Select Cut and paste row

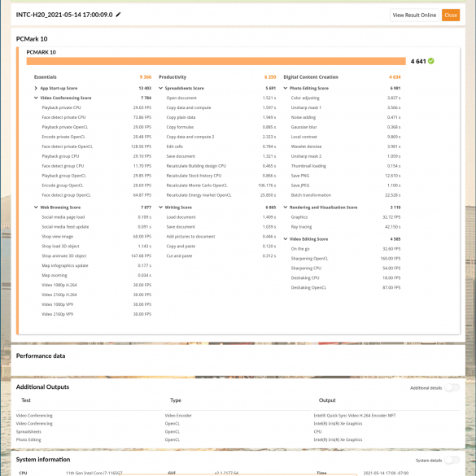[221, 256]
